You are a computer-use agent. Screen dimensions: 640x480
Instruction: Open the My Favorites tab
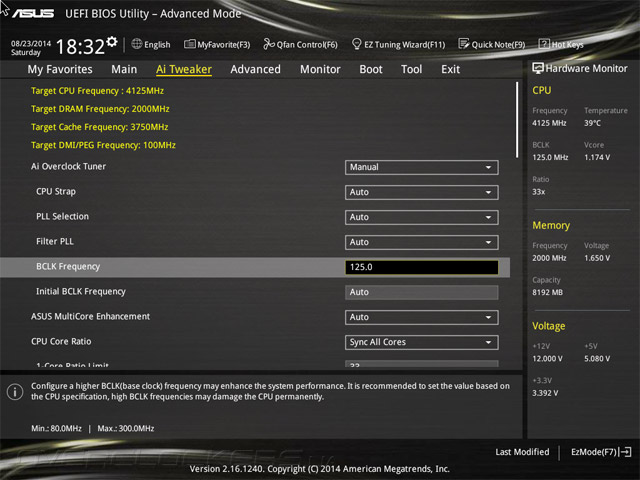pyautogui.click(x=60, y=69)
